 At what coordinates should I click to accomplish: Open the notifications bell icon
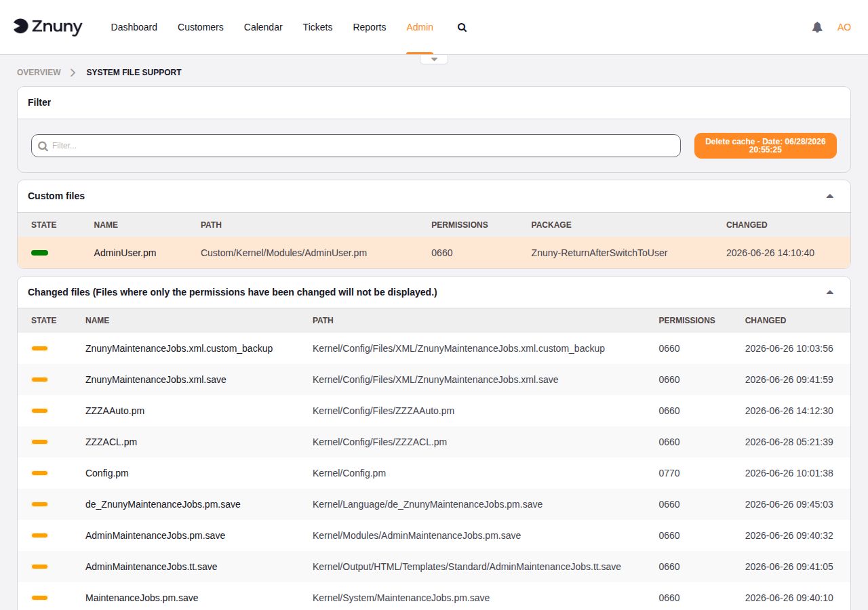coord(817,27)
